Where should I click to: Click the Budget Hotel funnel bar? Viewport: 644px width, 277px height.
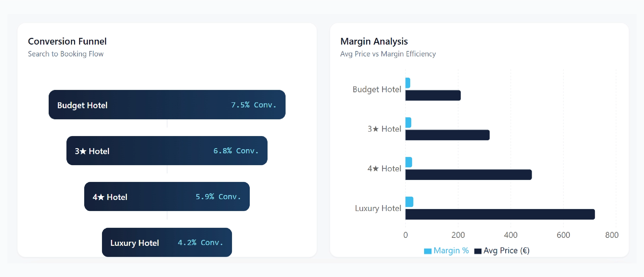click(167, 105)
